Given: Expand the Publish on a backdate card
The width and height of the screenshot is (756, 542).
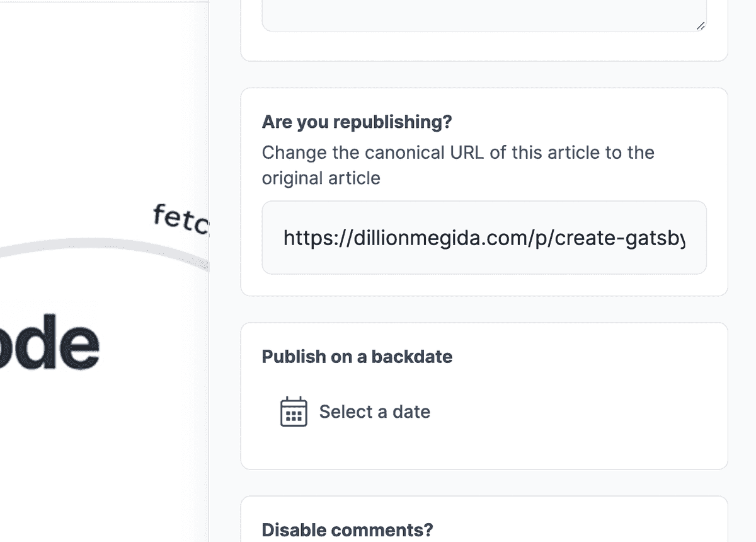Looking at the screenshot, I should coord(484,395).
